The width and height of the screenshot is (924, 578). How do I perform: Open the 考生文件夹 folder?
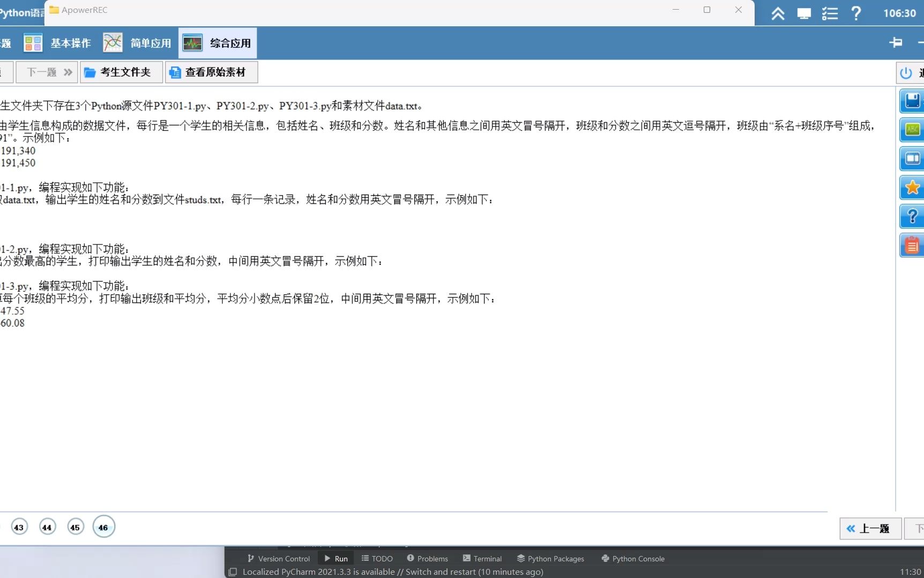tap(121, 72)
